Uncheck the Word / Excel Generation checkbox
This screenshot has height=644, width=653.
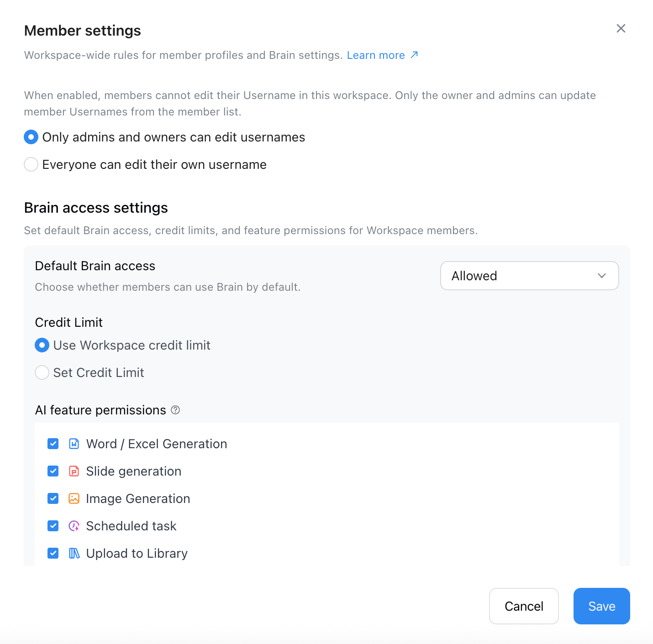(x=53, y=444)
